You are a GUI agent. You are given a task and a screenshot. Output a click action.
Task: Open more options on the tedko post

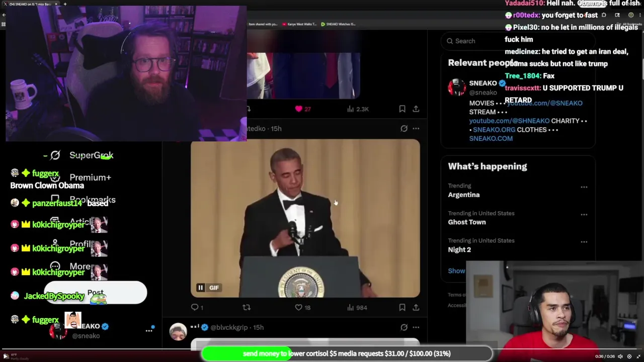click(416, 129)
